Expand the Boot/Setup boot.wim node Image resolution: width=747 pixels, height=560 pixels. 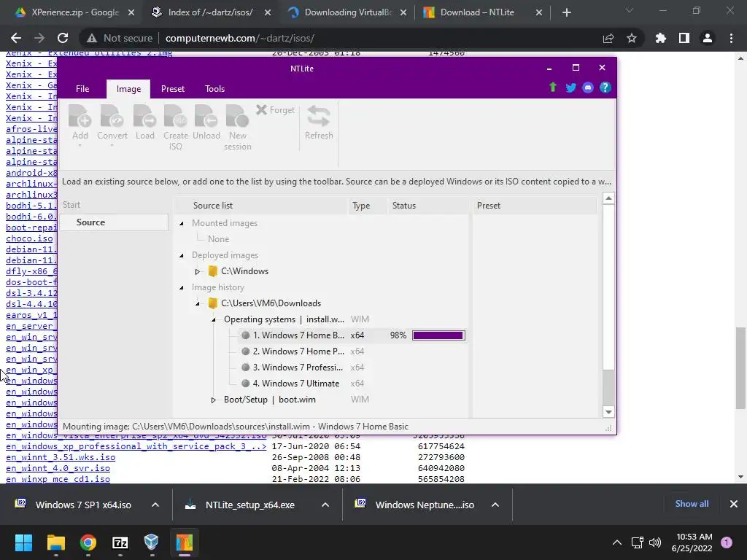(x=214, y=400)
